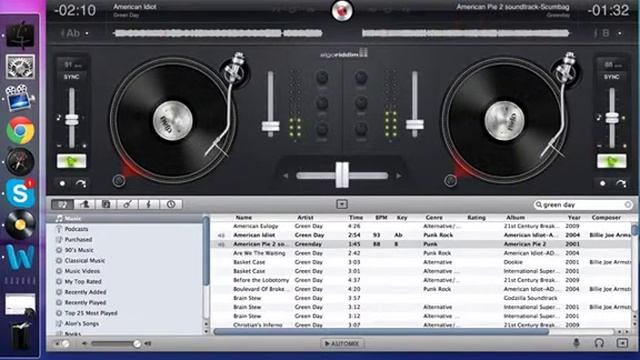
Task: Click the headphones pre-cue icon
Action: click(x=599, y=343)
